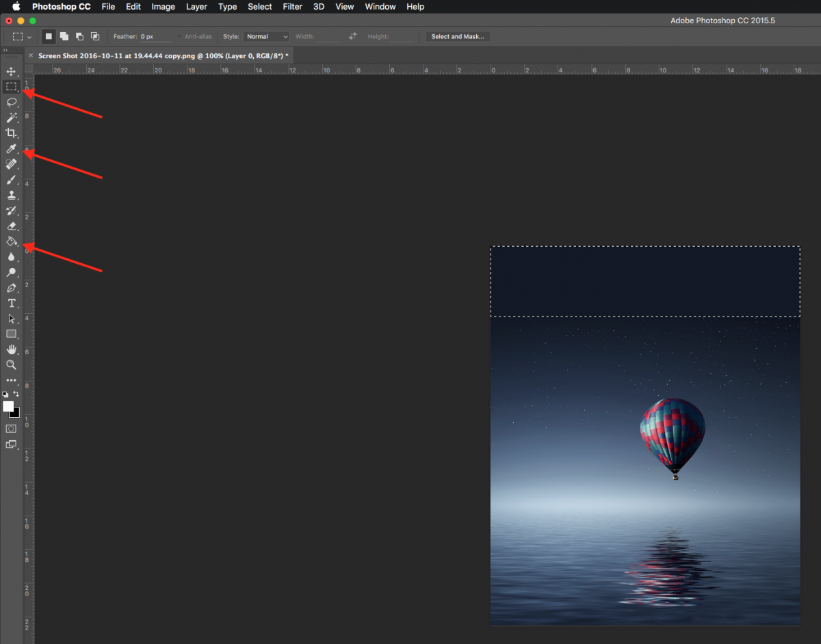821x644 pixels.
Task: Select the Brush tool
Action: [11, 180]
